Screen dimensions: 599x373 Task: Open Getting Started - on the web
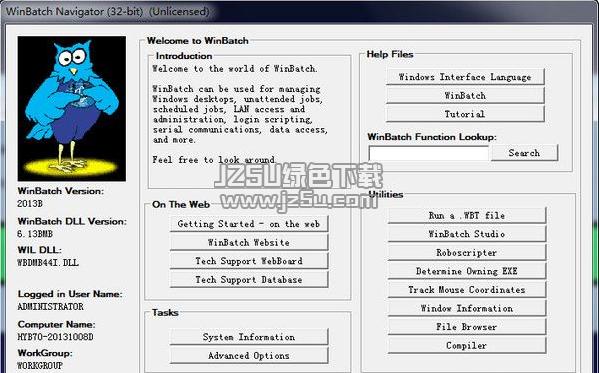(x=249, y=224)
